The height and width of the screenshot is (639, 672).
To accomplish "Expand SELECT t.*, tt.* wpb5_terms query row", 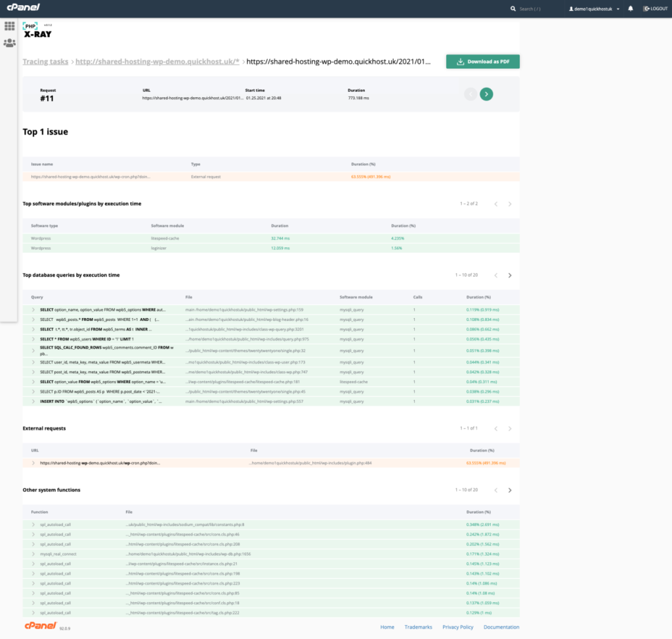I will (x=33, y=329).
